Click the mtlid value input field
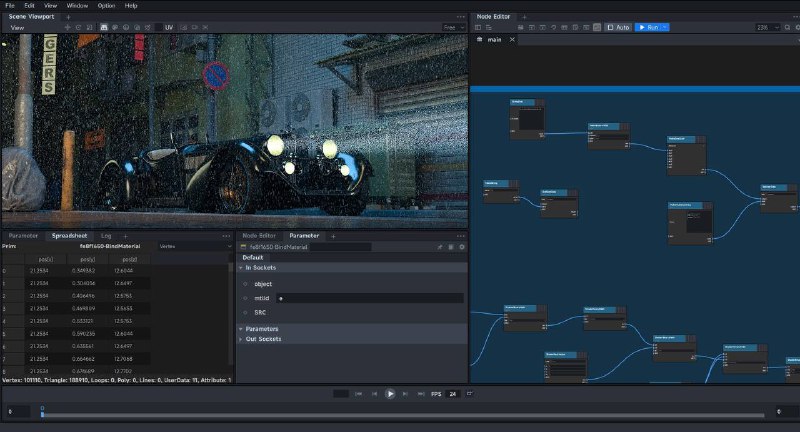Screen dimensions: 800x432 pos(370,298)
